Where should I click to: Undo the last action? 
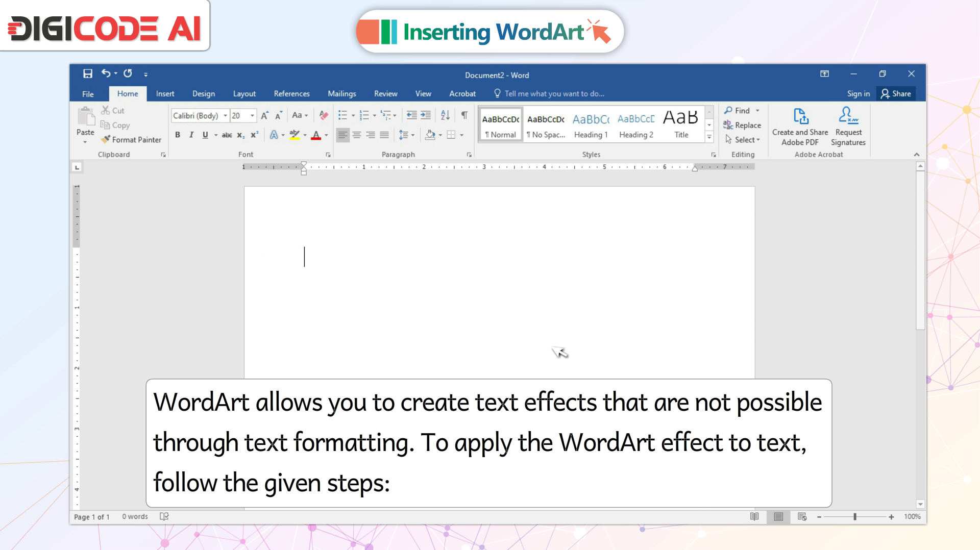pos(106,73)
